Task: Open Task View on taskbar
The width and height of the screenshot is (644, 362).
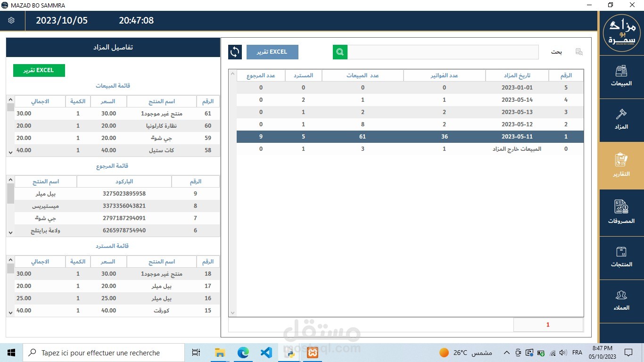Action: click(196, 353)
